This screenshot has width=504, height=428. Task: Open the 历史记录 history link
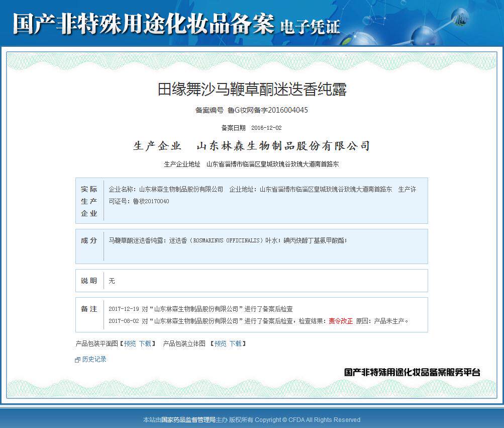94,359
